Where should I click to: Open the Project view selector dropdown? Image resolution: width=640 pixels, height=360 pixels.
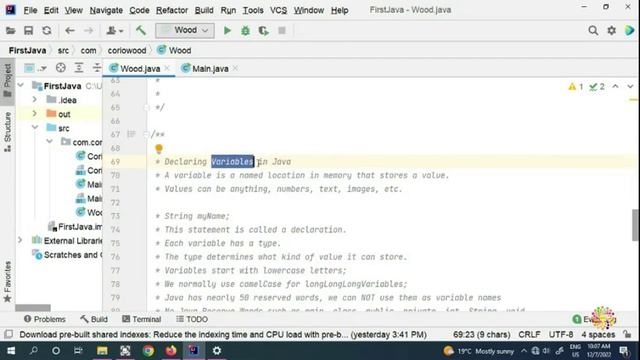[x=36, y=68]
